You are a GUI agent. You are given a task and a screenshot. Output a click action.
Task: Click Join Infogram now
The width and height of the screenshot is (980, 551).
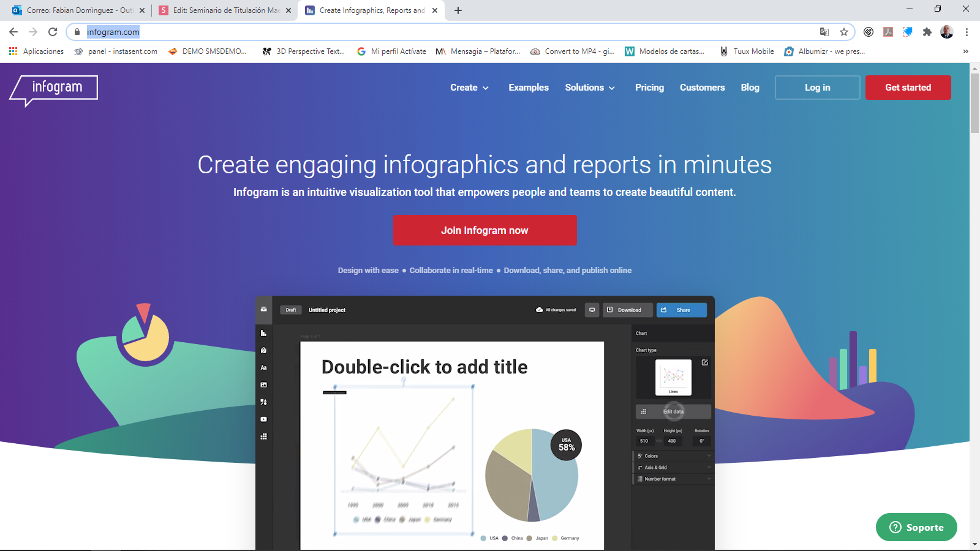click(x=484, y=230)
